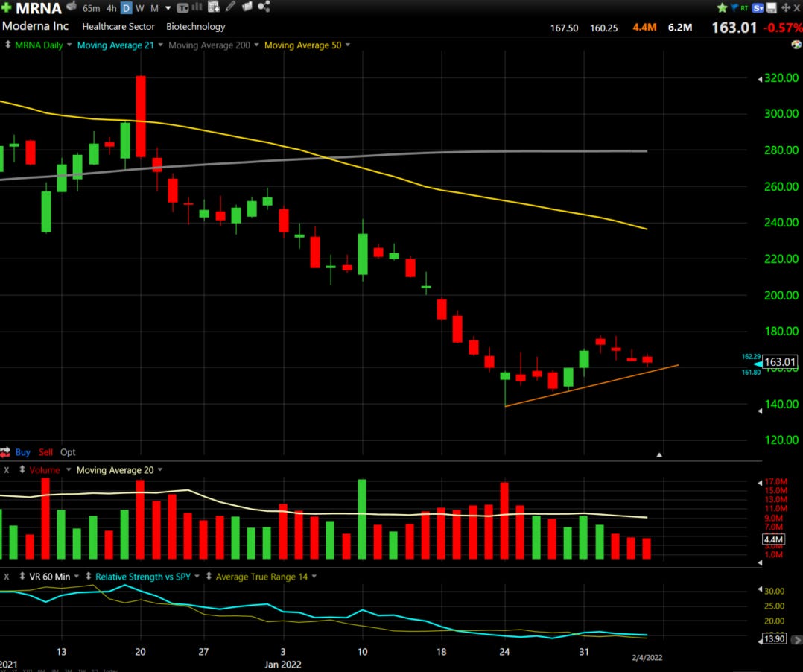Expand the Volume indicator dropdown

pos(68,469)
